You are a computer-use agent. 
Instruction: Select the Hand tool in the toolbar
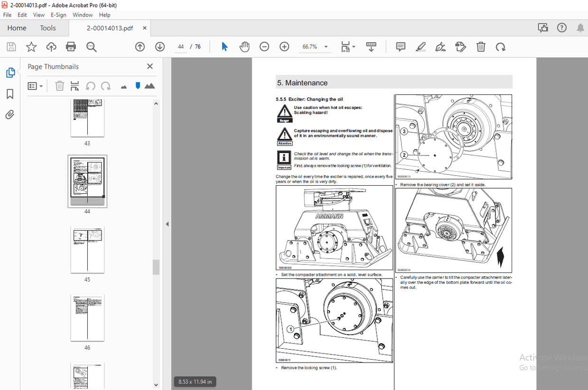tap(244, 46)
